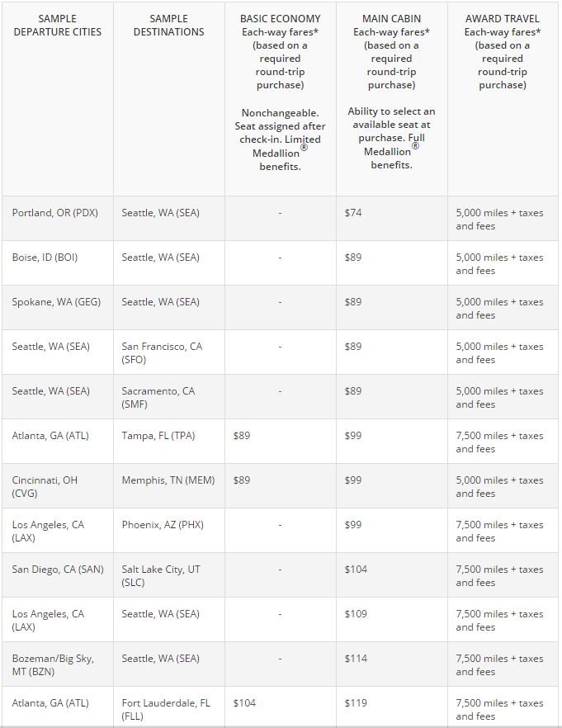562x728 pixels.
Task: Select the Main Cabin column heading
Action: (x=391, y=17)
